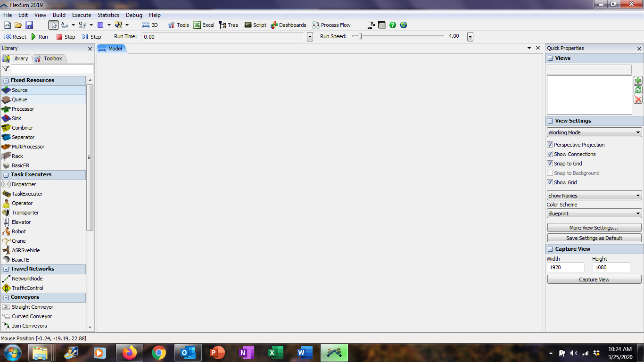Collapse the Conveyors library group
This screenshot has height=362, width=644.
coord(6,297)
